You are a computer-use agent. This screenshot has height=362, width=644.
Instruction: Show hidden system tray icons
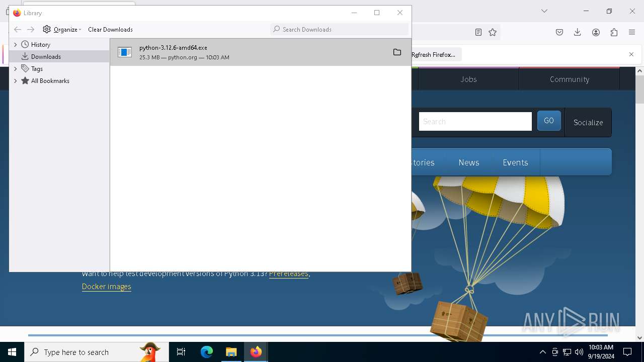(x=542, y=352)
